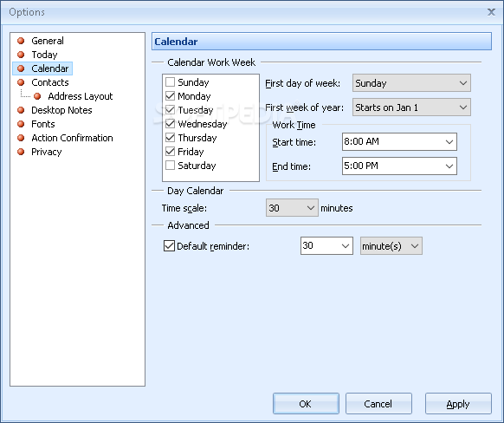Uncheck Friday in the work week
The image size is (504, 423).
pyautogui.click(x=170, y=151)
